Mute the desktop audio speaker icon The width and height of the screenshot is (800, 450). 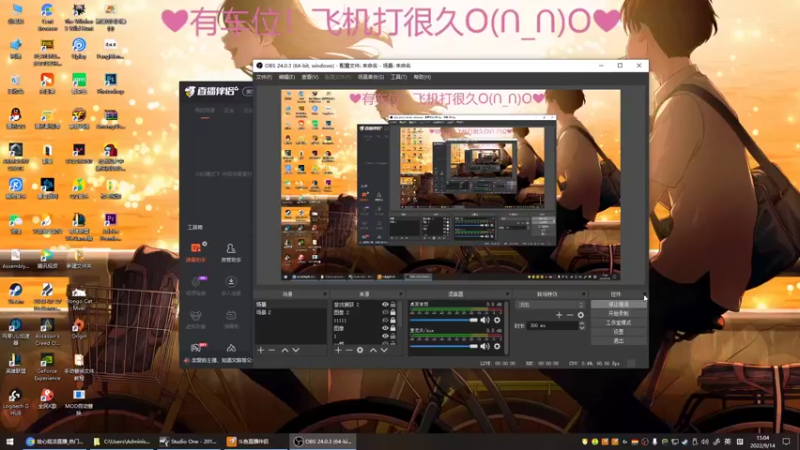[484, 320]
